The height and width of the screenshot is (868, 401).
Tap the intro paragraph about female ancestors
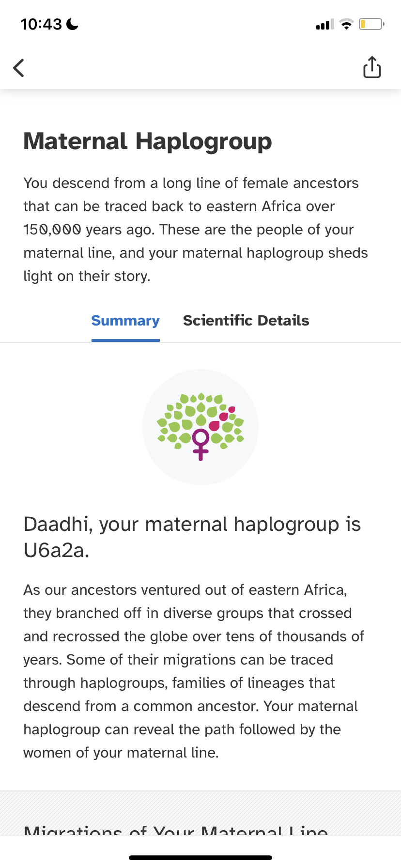pyautogui.click(x=196, y=230)
